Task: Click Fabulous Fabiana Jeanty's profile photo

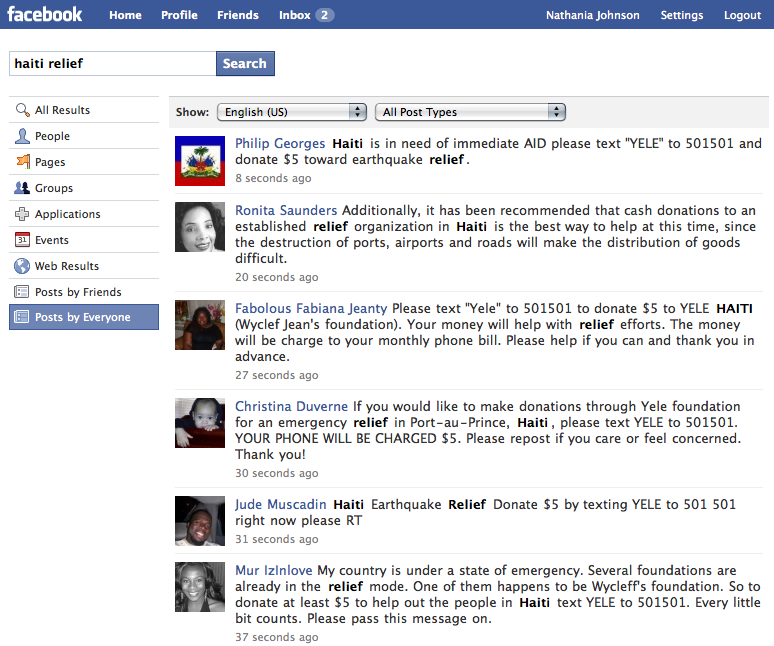Action: 200,325
